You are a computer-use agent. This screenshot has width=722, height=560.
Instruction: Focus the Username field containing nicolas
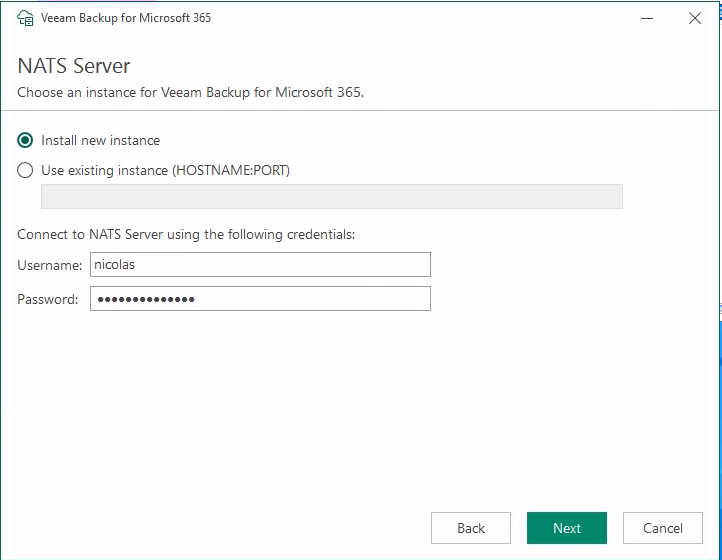[x=260, y=264]
